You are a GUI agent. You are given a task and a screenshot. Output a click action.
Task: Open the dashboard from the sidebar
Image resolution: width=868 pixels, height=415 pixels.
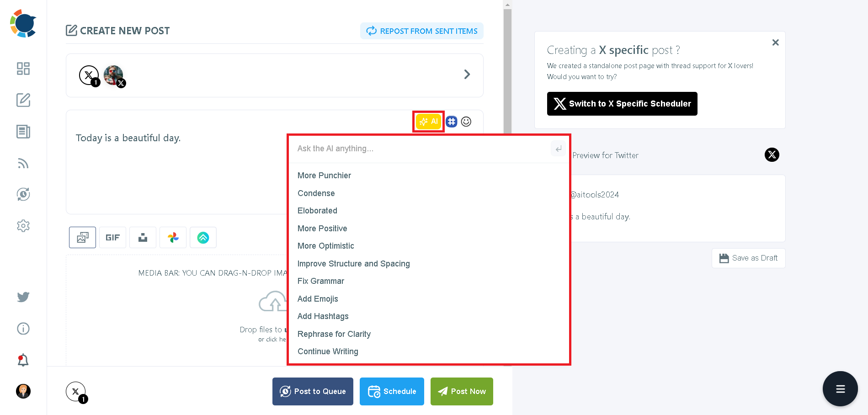tap(23, 69)
